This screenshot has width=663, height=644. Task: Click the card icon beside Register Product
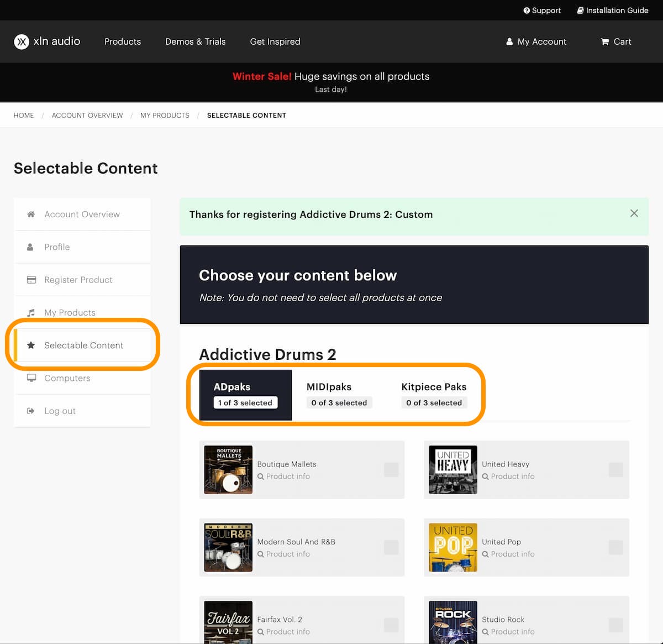(31, 280)
